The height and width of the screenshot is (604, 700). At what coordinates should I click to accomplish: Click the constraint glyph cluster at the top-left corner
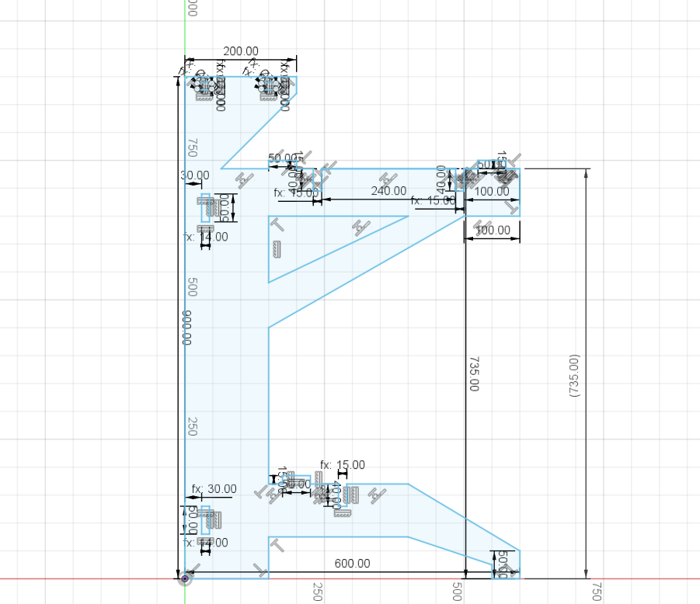click(200, 84)
